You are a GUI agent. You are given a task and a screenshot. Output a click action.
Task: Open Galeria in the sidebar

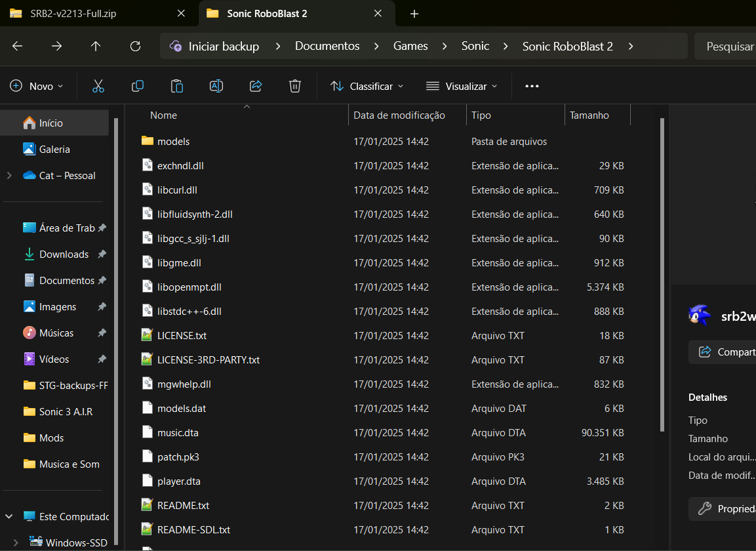[x=55, y=149]
